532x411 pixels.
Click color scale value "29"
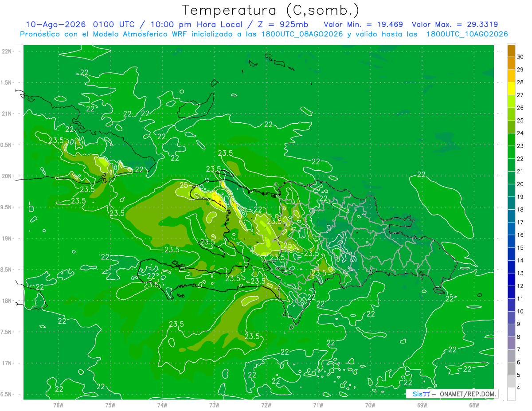click(520, 69)
